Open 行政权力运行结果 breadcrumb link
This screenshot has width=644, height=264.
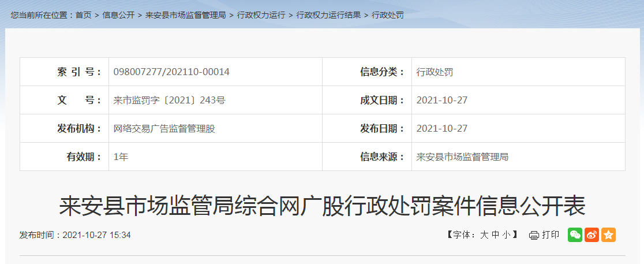[x=328, y=15]
